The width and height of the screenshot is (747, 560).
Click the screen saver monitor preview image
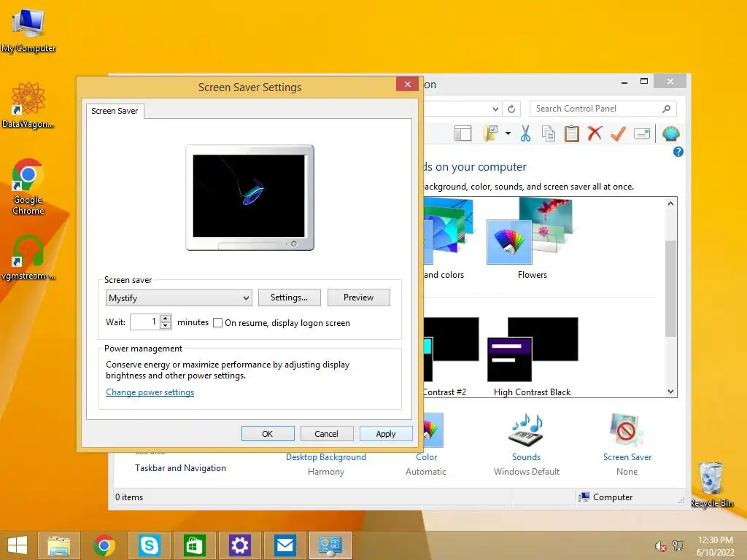click(249, 198)
